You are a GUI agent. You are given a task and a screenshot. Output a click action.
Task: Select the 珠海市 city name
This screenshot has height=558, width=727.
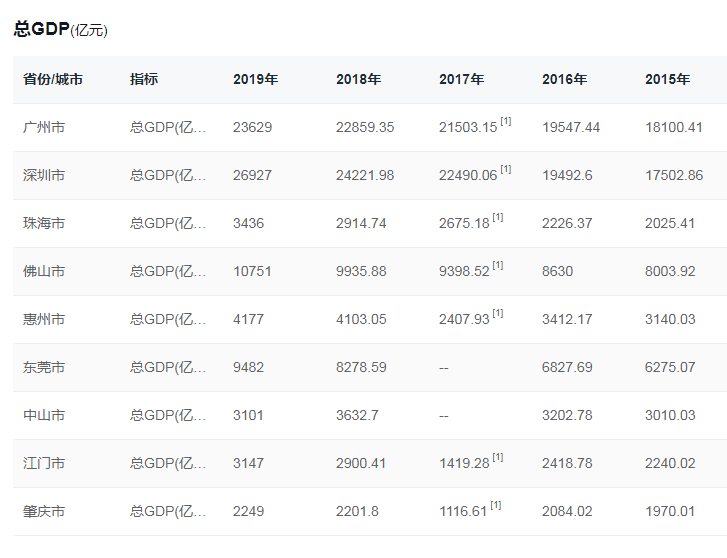coord(44,223)
